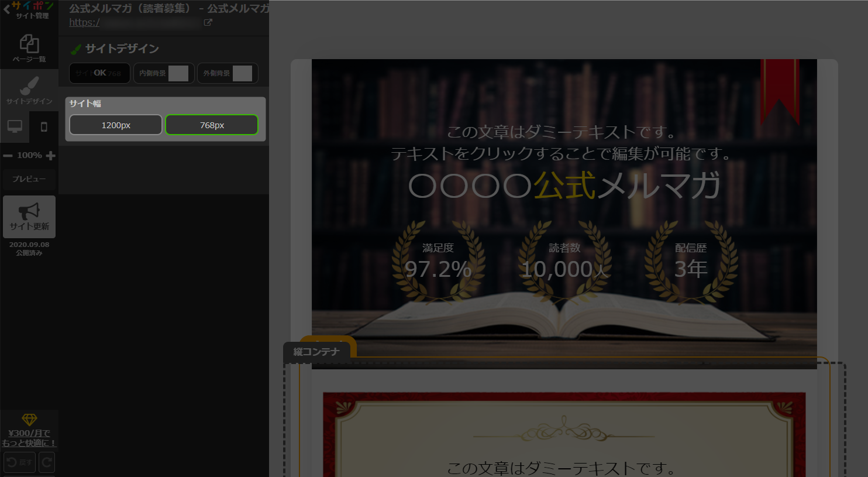Open the ¥300/月 upgrade link

tap(29, 438)
